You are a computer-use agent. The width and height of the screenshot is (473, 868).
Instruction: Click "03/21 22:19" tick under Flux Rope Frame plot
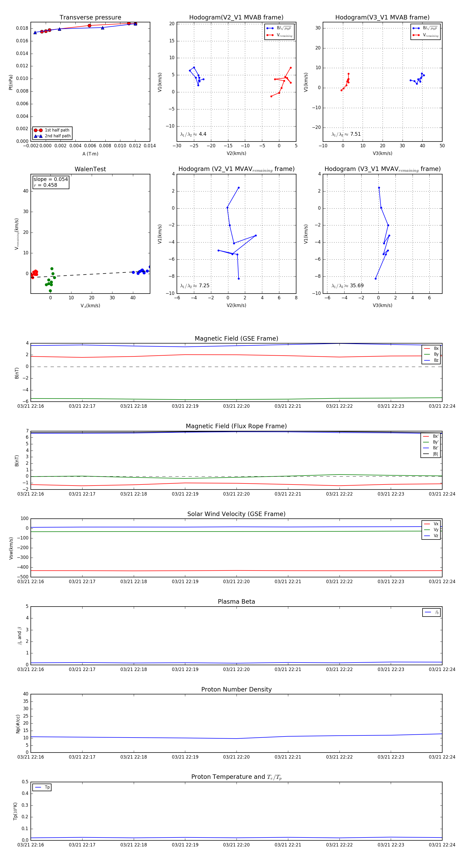click(185, 494)
